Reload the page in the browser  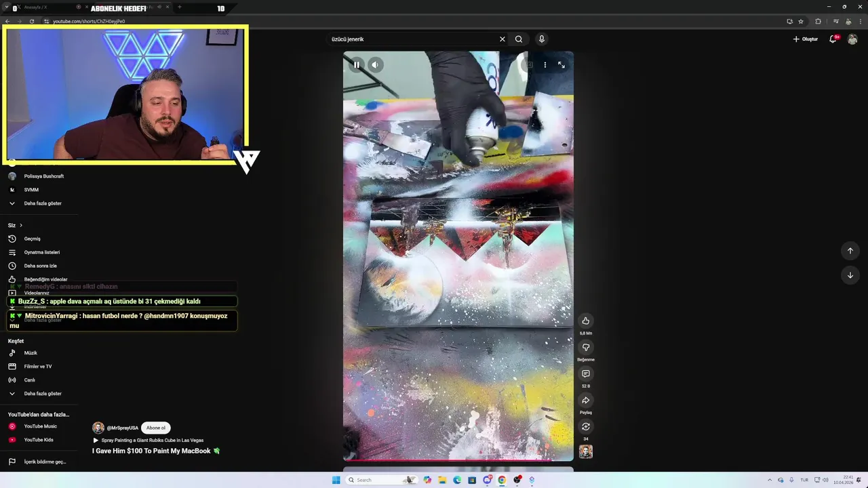coord(32,22)
